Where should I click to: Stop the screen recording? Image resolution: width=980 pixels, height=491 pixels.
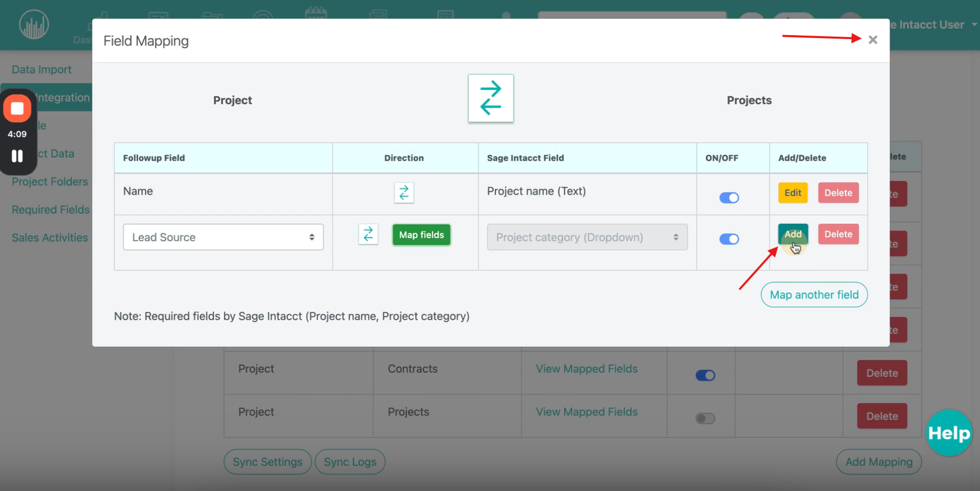coord(18,108)
